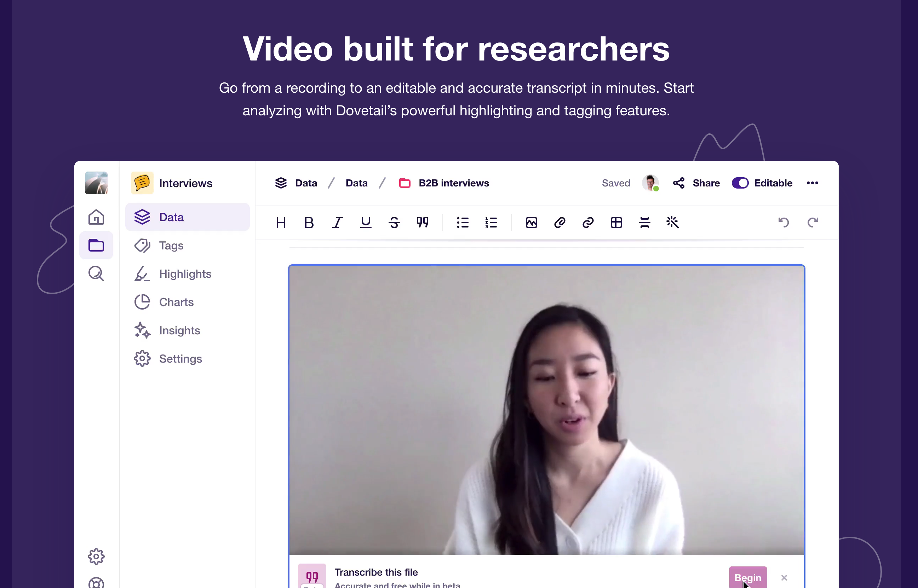Viewport: 918px width, 588px height.
Task: Insert a numbered list
Action: pyautogui.click(x=491, y=222)
